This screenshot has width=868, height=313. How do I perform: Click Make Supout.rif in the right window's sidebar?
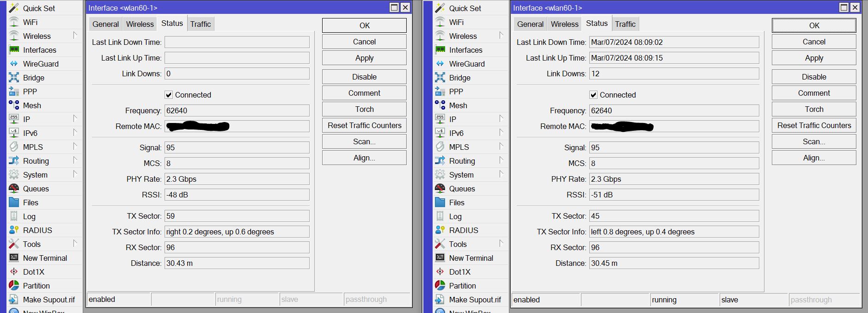[475, 300]
